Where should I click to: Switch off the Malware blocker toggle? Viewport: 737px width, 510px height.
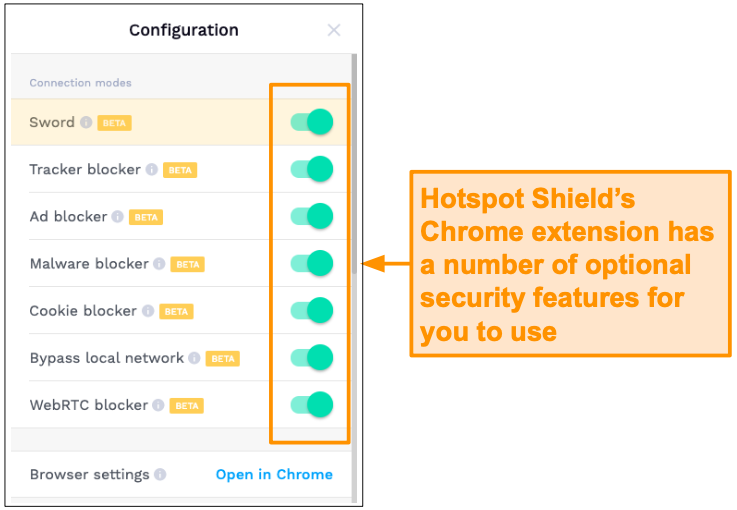pyautogui.click(x=312, y=263)
